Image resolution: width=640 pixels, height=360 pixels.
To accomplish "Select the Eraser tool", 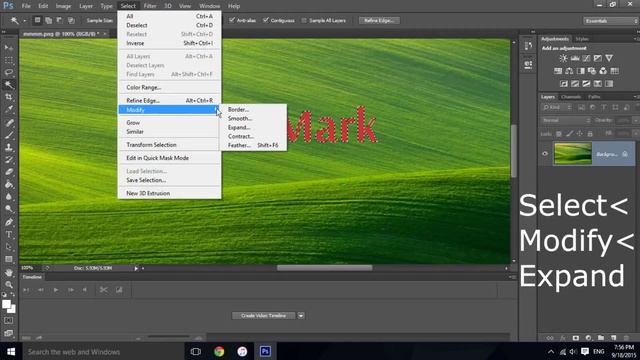I will click(9, 172).
